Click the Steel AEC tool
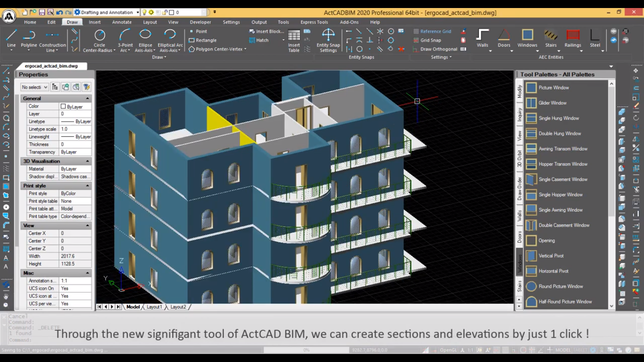 (x=595, y=39)
